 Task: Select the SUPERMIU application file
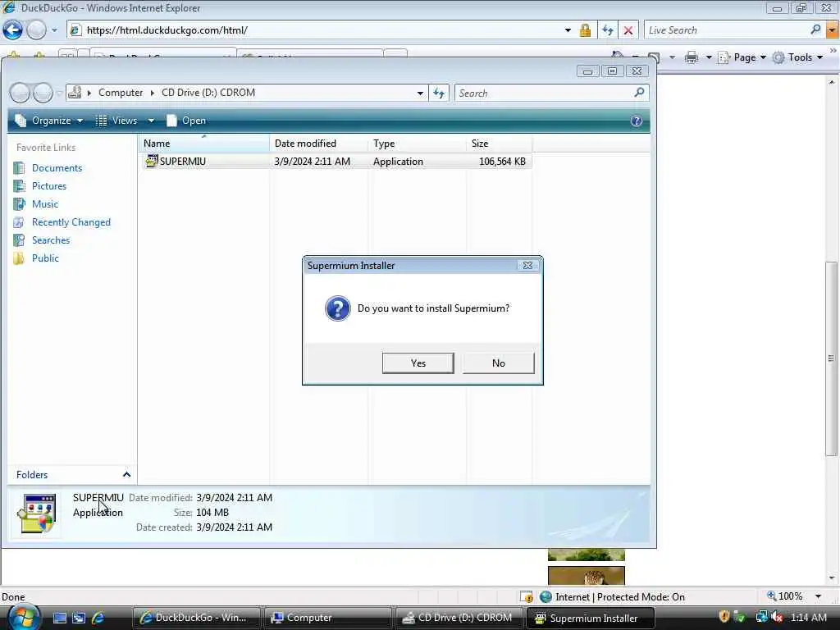[x=336, y=162]
